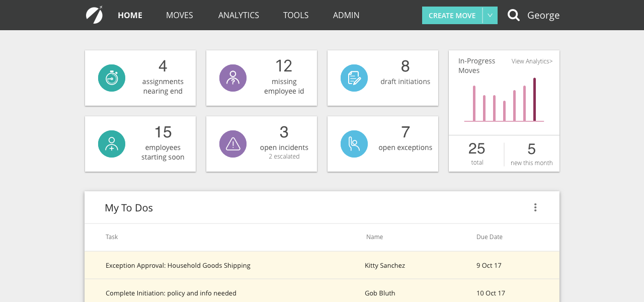Follow the View Analytics link
The height and width of the screenshot is (302, 644).
(532, 61)
